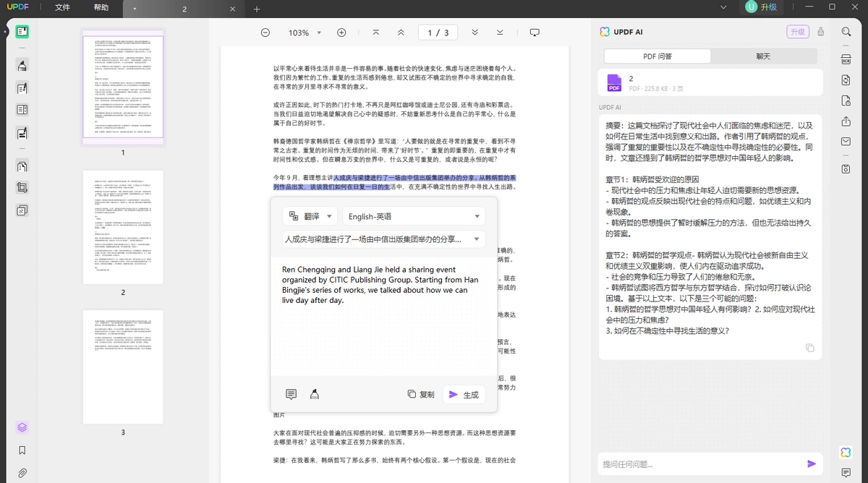Add comment note icon in translate popup
The width and height of the screenshot is (868, 483).
click(x=291, y=394)
